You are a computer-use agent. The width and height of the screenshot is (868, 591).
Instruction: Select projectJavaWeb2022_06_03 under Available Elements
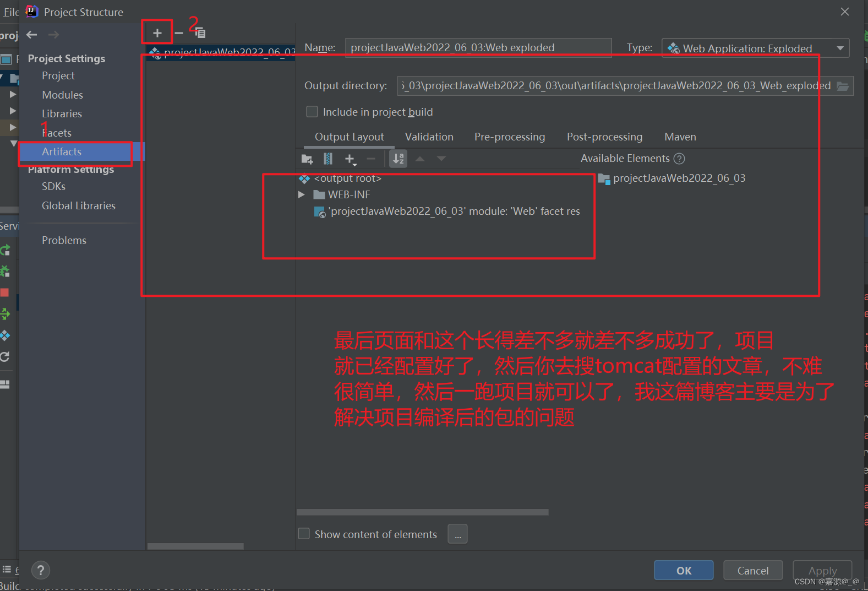pos(672,178)
